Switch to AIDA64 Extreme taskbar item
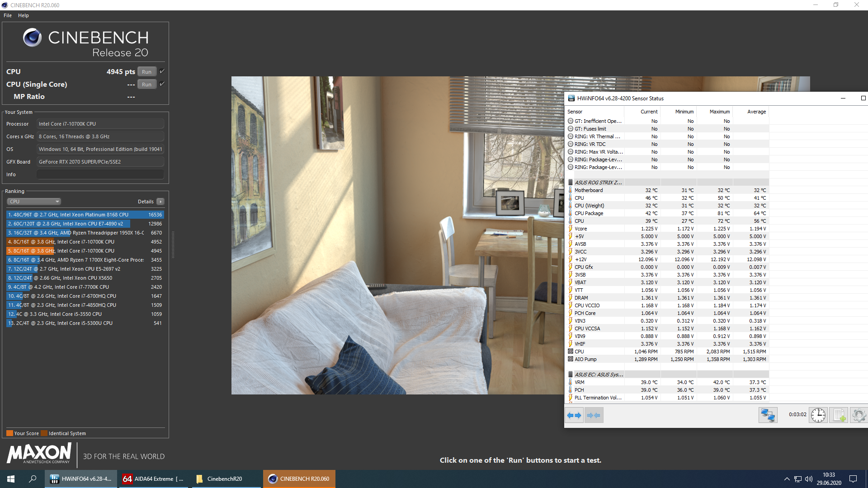 click(x=154, y=479)
